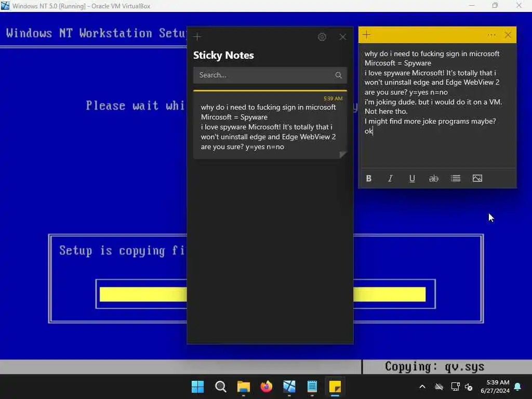This screenshot has height=399, width=532.
Task: Toggle strikethrough formatting in the note
Action: tap(434, 179)
